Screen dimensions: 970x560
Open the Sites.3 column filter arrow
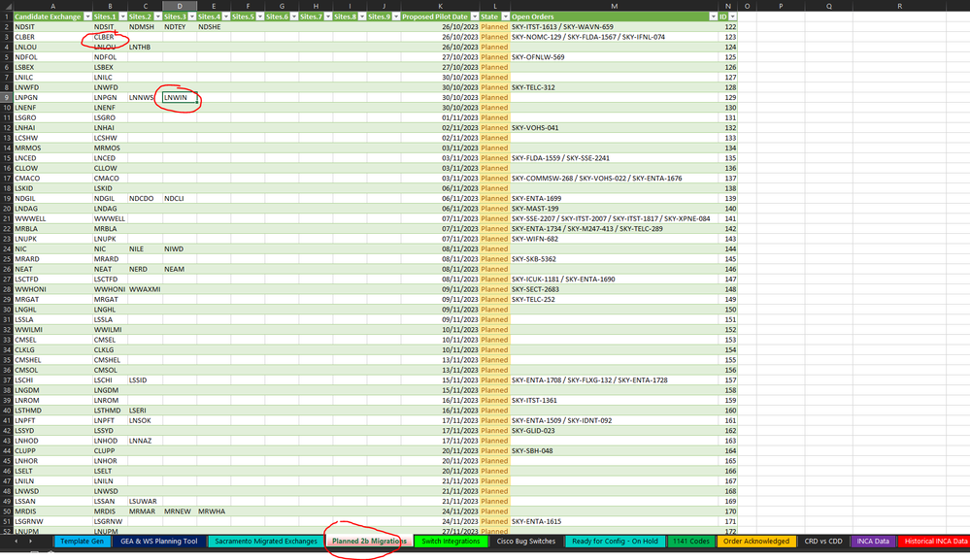[192, 16]
